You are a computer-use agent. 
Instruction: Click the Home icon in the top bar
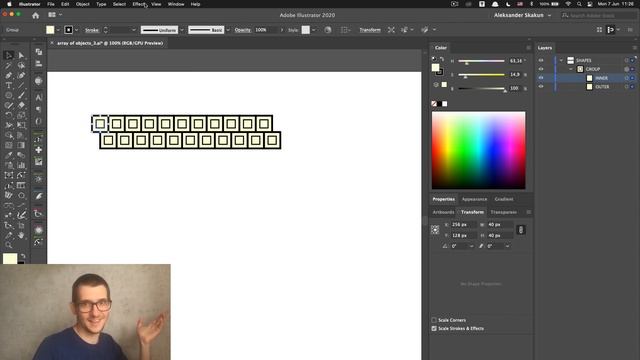point(36,16)
